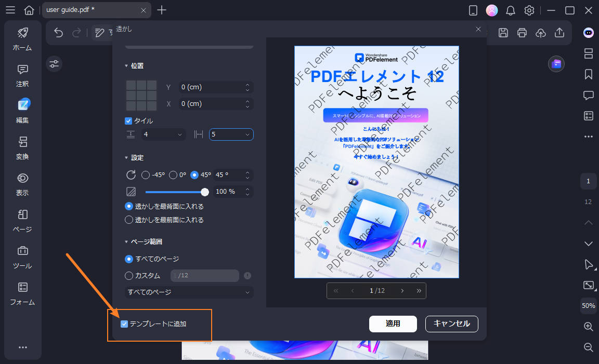Click the next page arrow in preview
This screenshot has height=364, width=599.
(402, 291)
